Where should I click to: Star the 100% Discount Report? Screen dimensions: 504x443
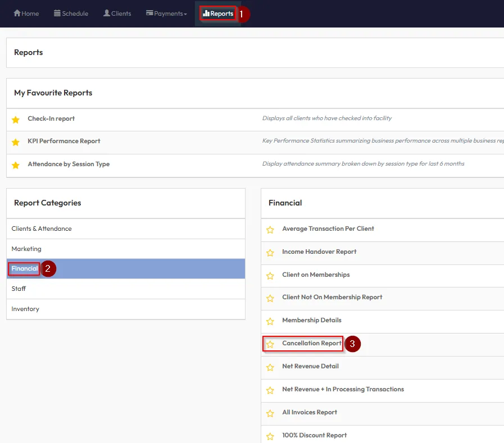[x=270, y=436]
